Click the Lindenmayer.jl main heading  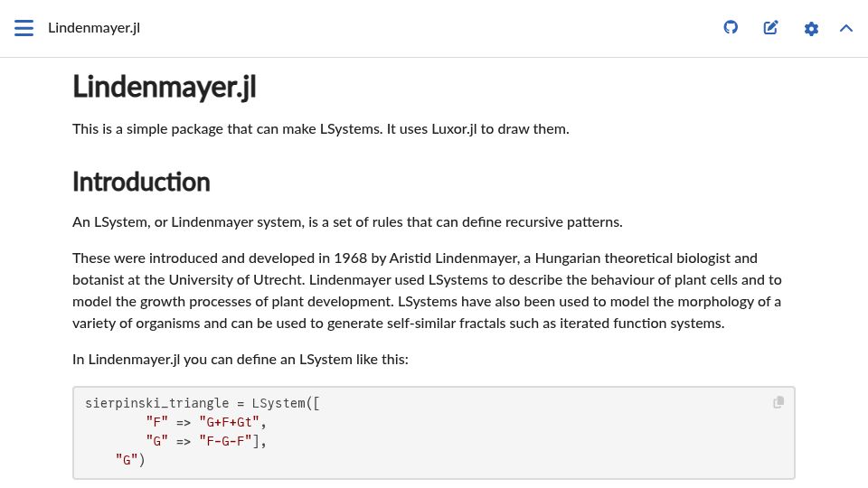click(x=165, y=87)
